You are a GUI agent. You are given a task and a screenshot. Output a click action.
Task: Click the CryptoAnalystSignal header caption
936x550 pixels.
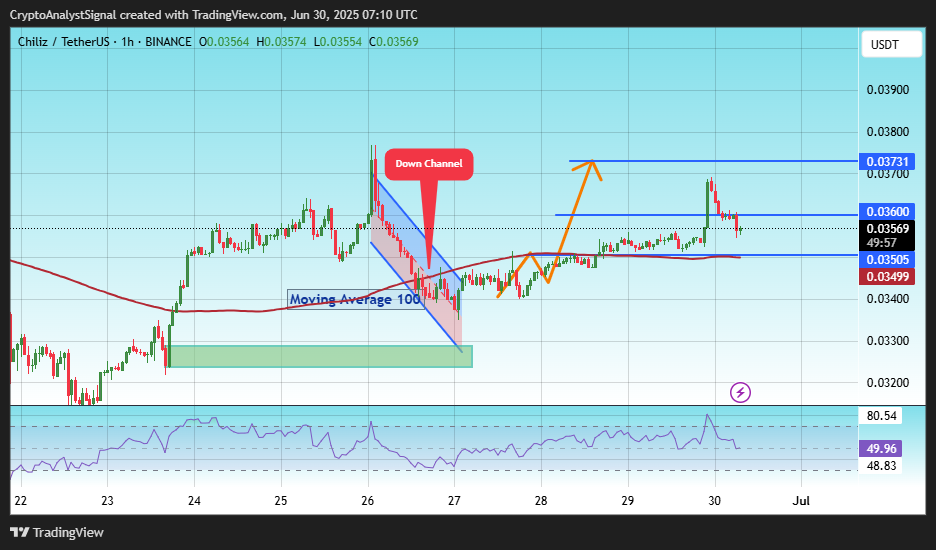(214, 15)
